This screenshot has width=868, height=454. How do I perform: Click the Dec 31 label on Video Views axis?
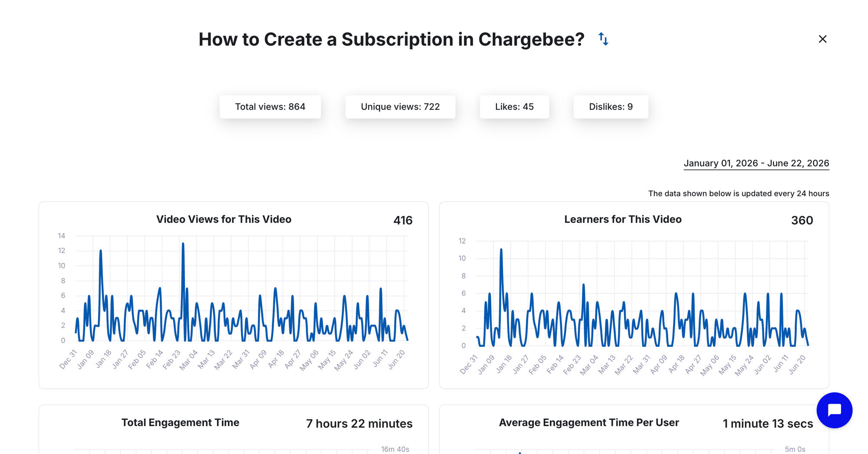68,359
